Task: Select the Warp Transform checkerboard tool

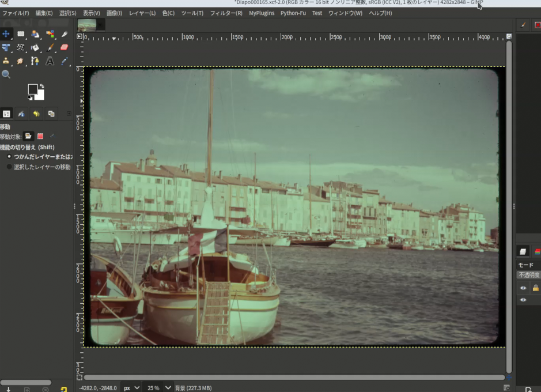Action: (21, 48)
